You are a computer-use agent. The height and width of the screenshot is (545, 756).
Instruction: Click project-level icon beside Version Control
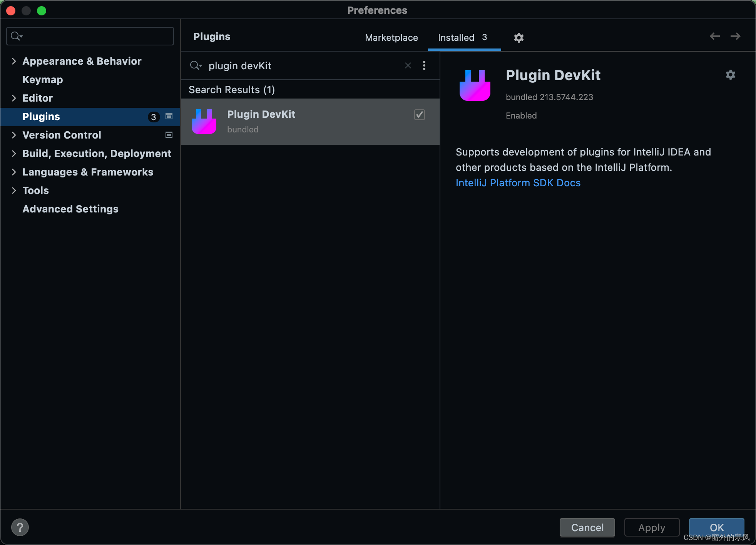point(169,135)
